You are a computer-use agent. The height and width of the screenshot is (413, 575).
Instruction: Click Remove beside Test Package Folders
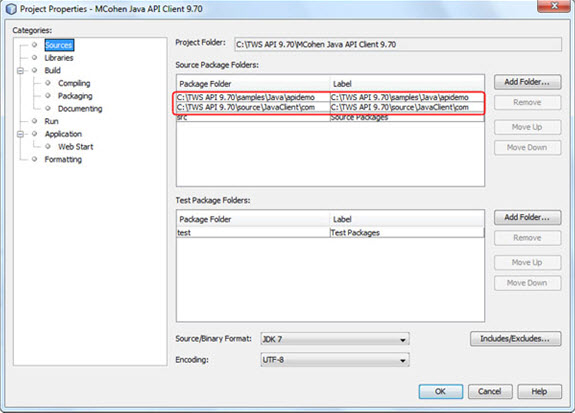click(x=527, y=238)
